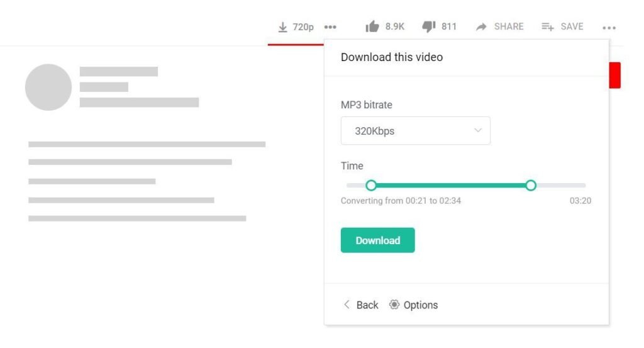The width and height of the screenshot is (644, 348).
Task: Click the share arrow icon
Action: 482,27
